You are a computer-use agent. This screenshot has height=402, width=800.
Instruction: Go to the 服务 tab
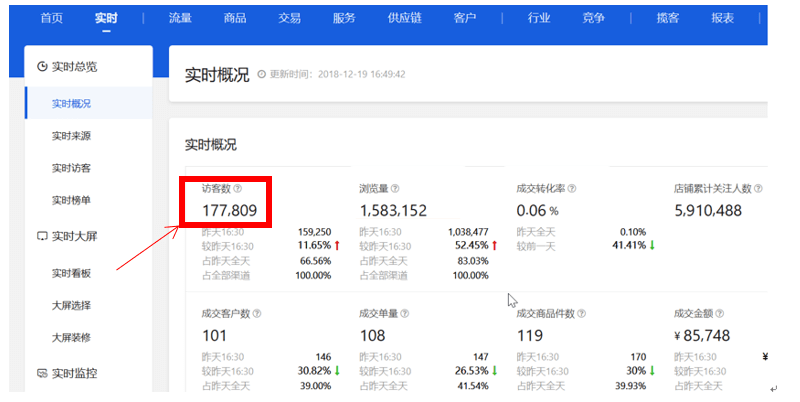pos(344,18)
